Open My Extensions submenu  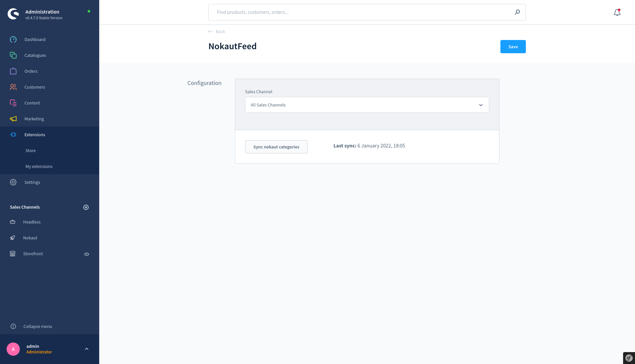[x=39, y=166]
